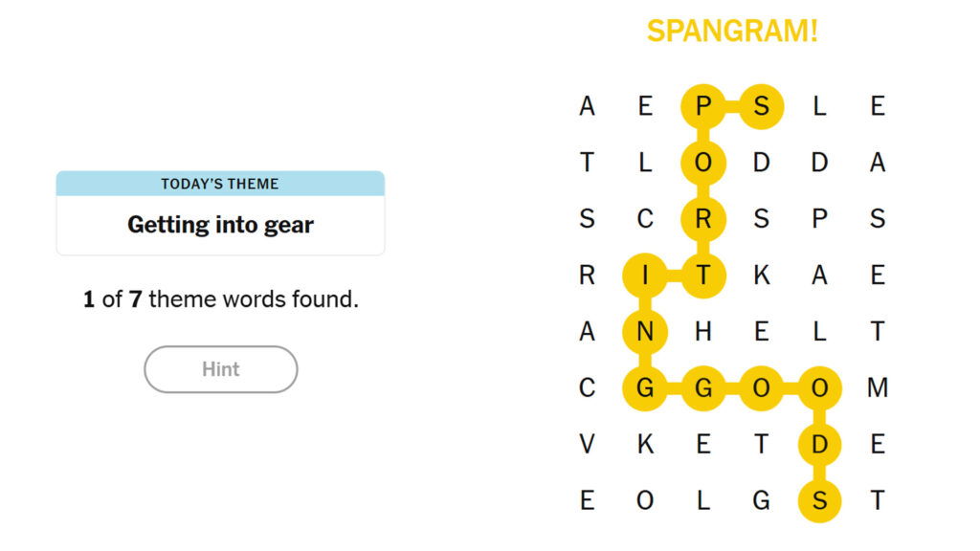This screenshot has width=980, height=551.
Task: Pick the unhighlighted letter O tile
Action: (645, 500)
